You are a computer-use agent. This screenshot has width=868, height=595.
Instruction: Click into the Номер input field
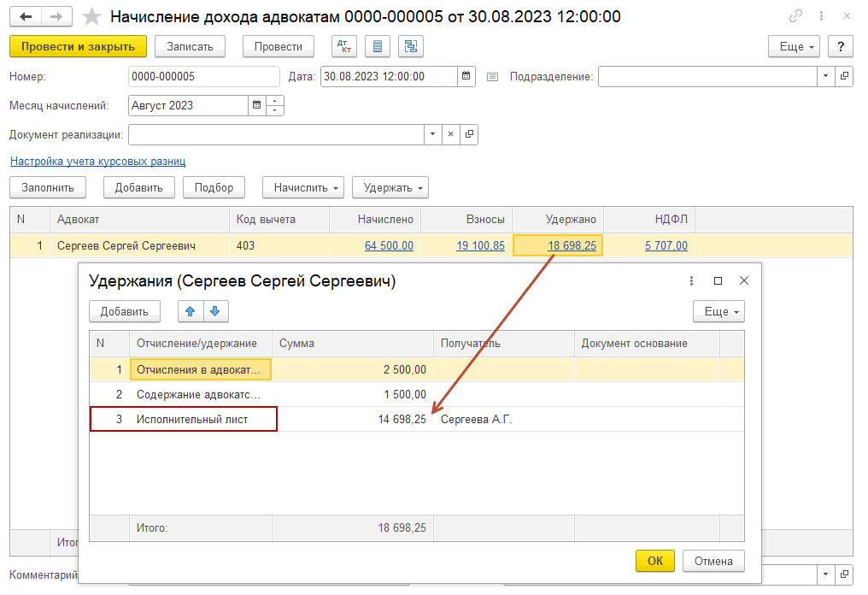(203, 76)
